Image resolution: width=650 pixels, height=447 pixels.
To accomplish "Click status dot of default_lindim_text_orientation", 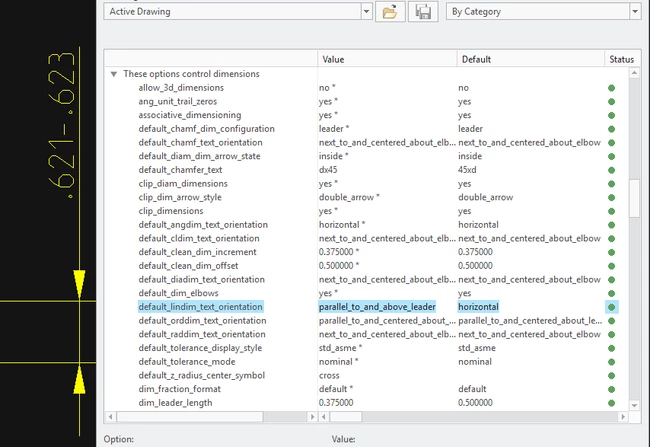I will (x=611, y=307).
